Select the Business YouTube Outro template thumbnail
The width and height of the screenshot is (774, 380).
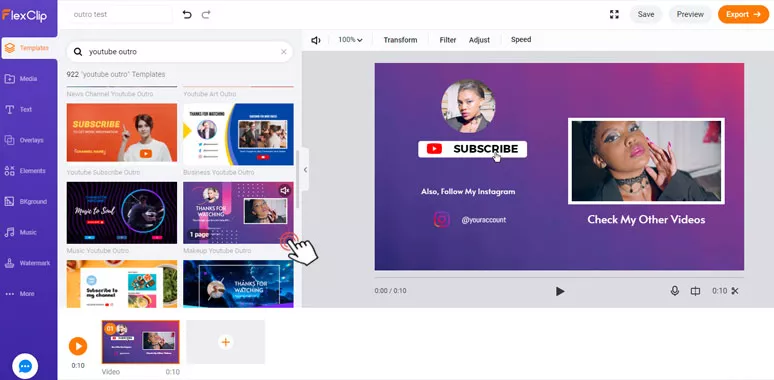(238, 134)
